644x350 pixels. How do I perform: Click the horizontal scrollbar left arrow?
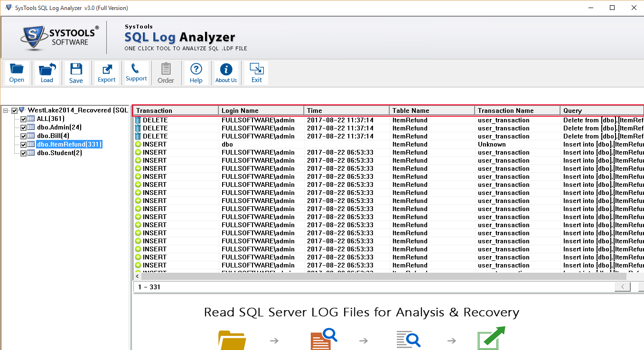click(x=138, y=276)
